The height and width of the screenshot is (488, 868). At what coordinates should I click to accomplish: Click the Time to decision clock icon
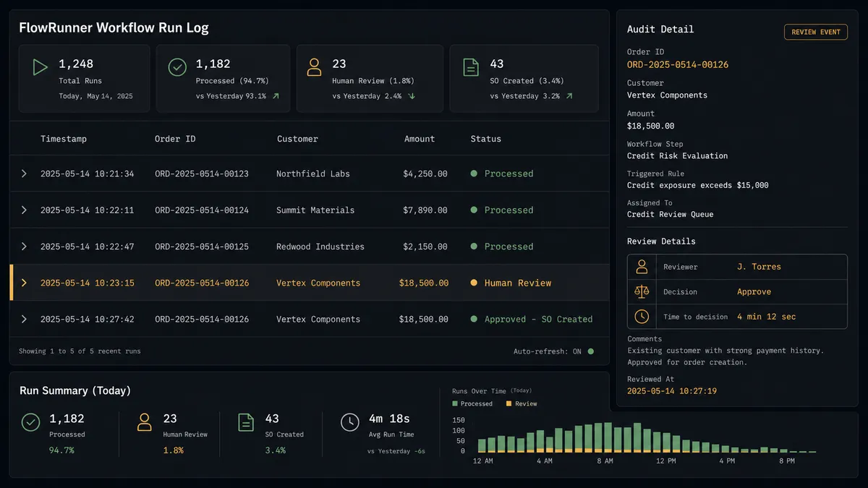click(x=642, y=317)
